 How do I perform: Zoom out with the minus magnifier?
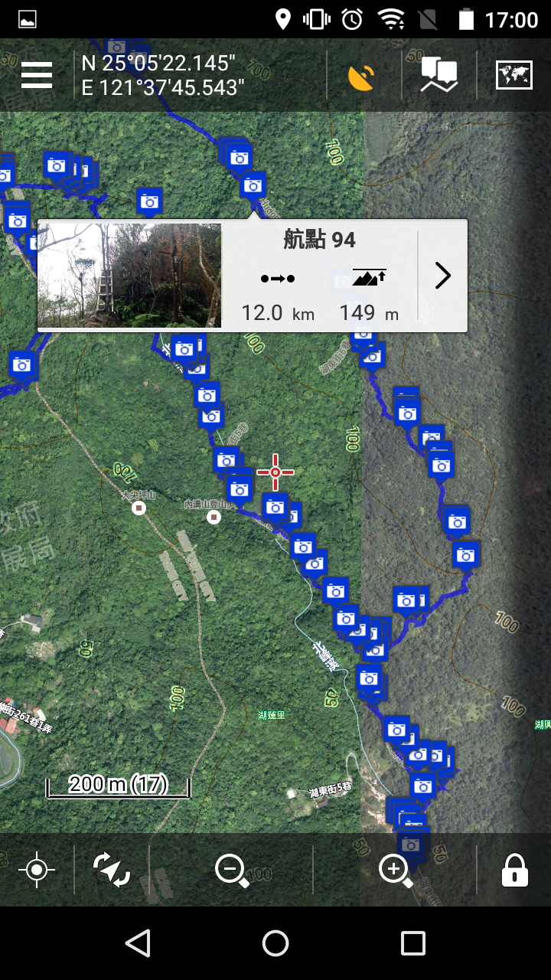tap(232, 871)
